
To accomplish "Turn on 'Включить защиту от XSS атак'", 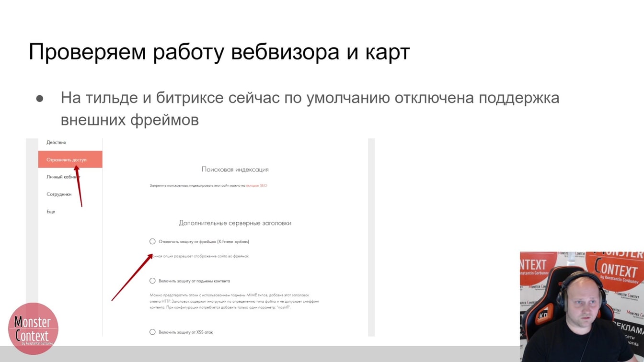I will pyautogui.click(x=152, y=332).
